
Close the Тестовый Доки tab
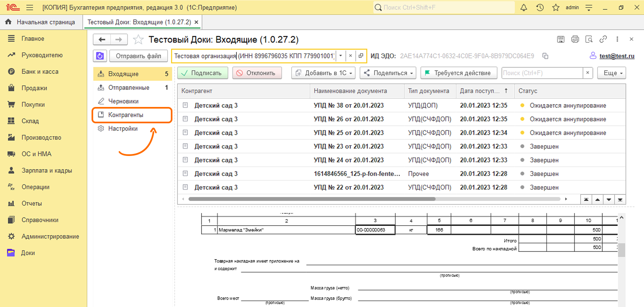point(197,22)
